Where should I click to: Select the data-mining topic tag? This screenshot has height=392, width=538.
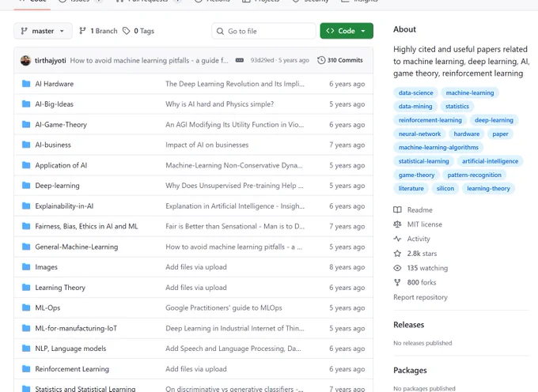click(415, 107)
